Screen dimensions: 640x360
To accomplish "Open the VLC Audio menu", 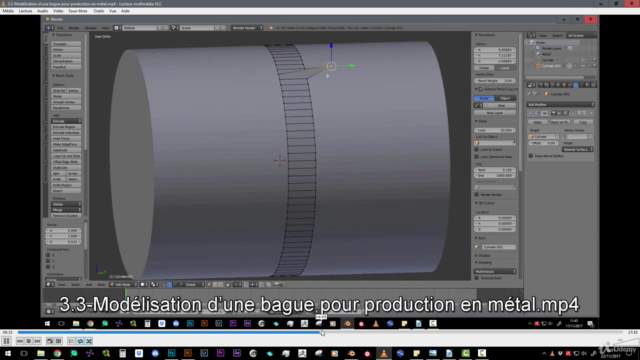I will pyautogui.click(x=42, y=11).
